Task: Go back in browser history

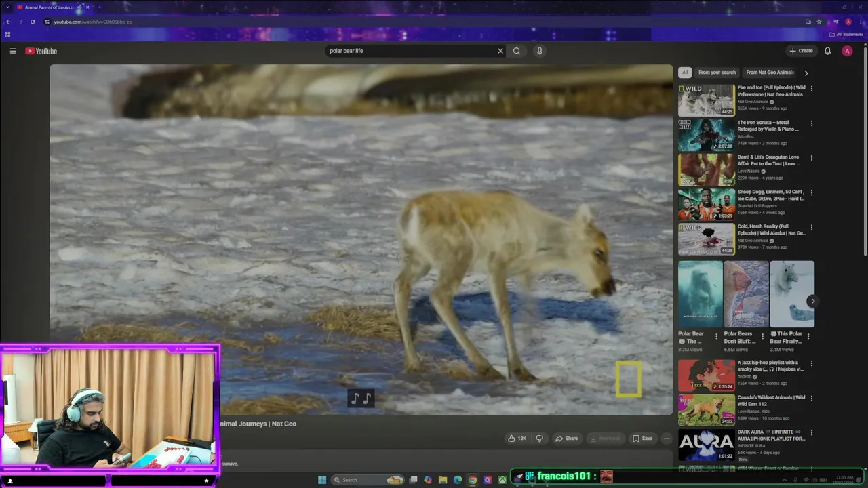Action: (x=8, y=22)
